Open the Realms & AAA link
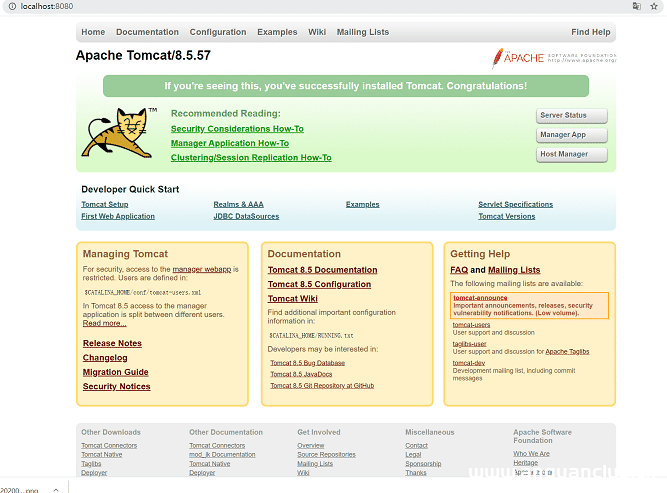 (239, 205)
